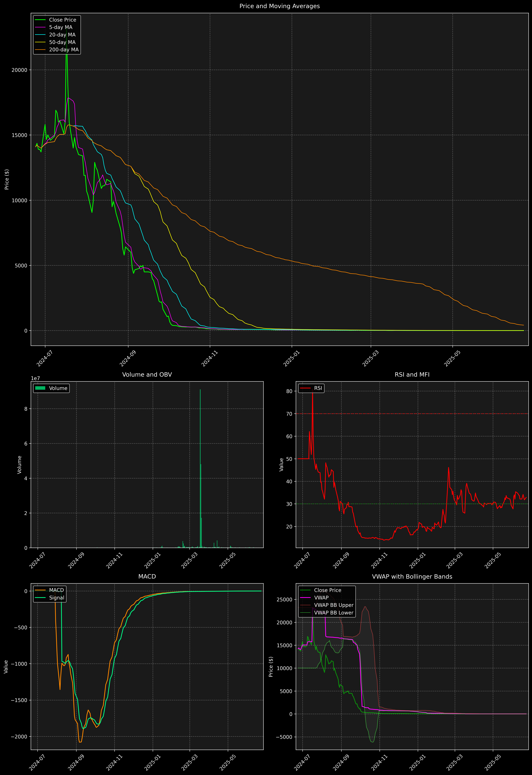The width and height of the screenshot is (532, 775).
Task: Select "200-day MA" legend entry text
Action: coord(64,50)
